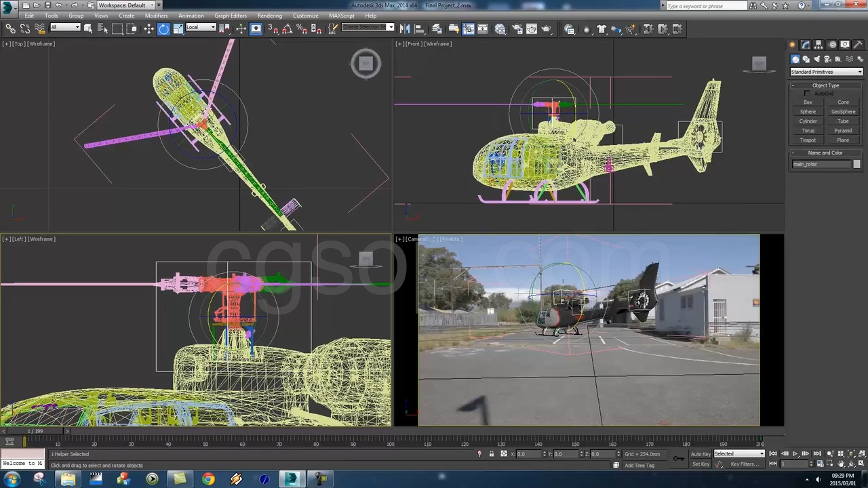868x488 pixels.
Task: Activate the Select and Rotate tool
Action: [x=163, y=28]
